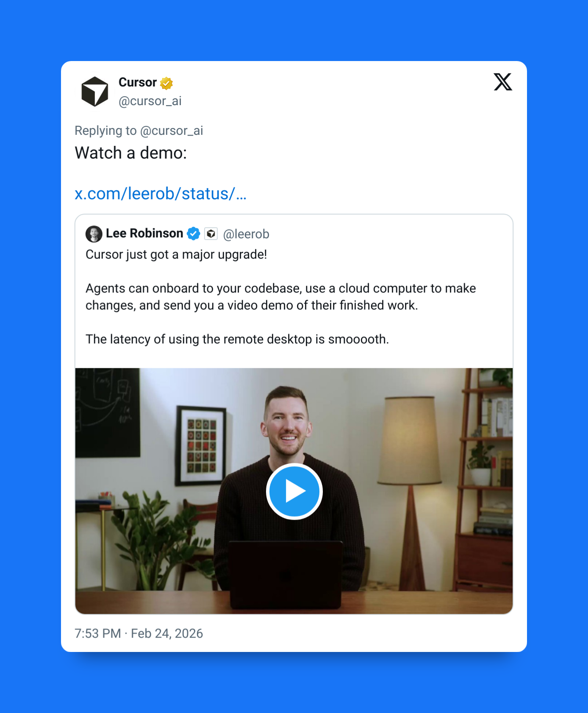Click the "Agents can onboard" paragraph
This screenshot has width=588, height=713.
coord(281,297)
